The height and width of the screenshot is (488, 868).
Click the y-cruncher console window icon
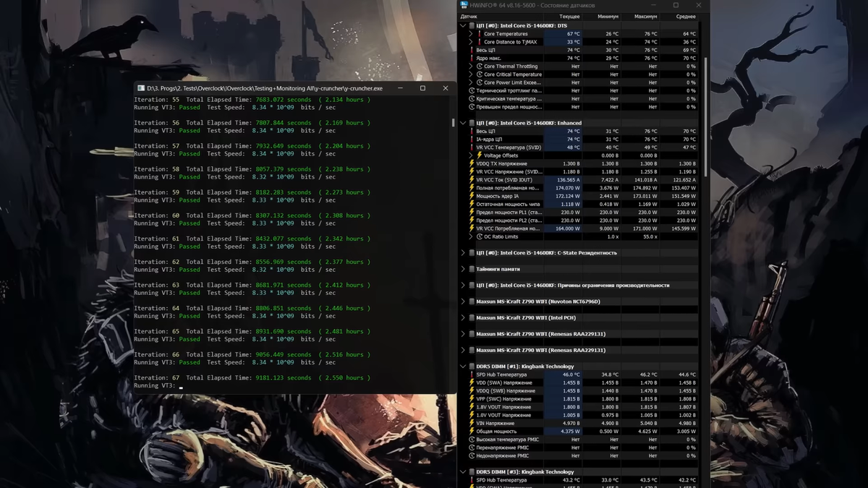(140, 88)
